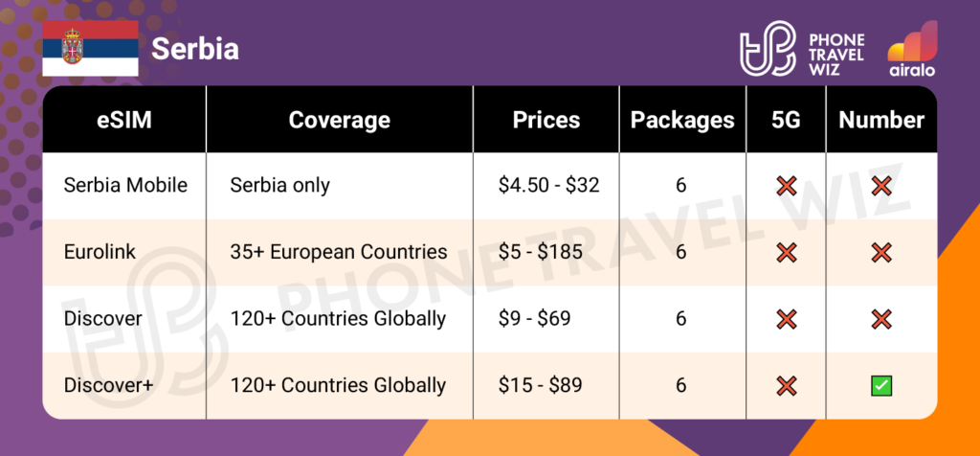Viewport: 980px width, 456px height.
Task: Click the Serbia title text
Action: coord(196,48)
